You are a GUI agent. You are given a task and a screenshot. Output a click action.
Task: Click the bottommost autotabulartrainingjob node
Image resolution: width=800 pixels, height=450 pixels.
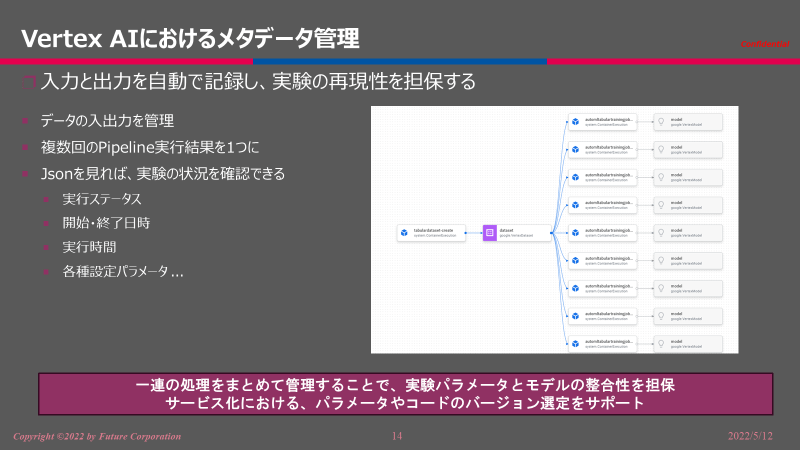[x=603, y=344]
